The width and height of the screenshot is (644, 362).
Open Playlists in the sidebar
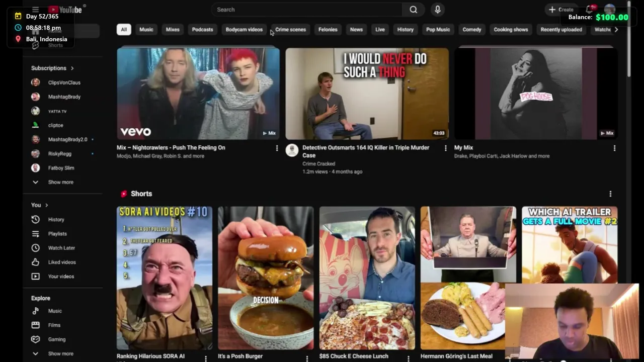click(x=57, y=234)
